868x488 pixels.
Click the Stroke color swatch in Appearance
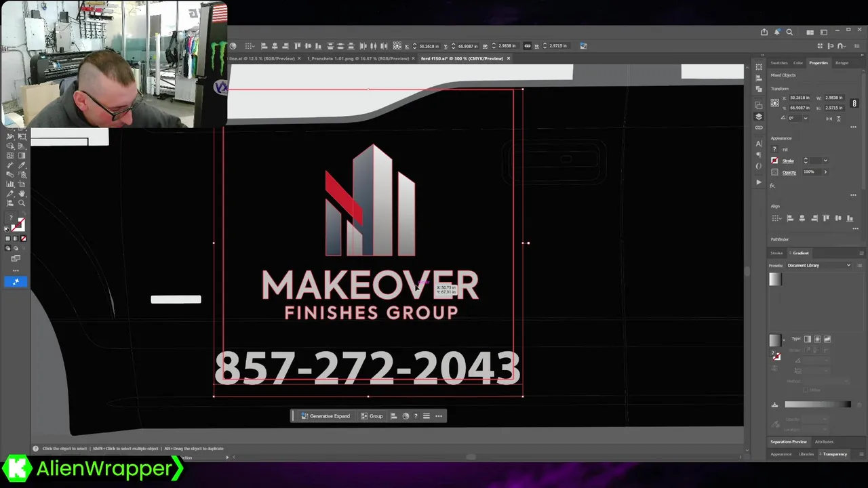[x=774, y=161]
